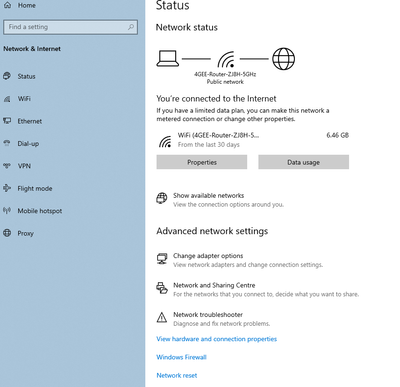Screen dimensions: 400x387
Task: Click the Show available networks globe icon
Action: 162,198
